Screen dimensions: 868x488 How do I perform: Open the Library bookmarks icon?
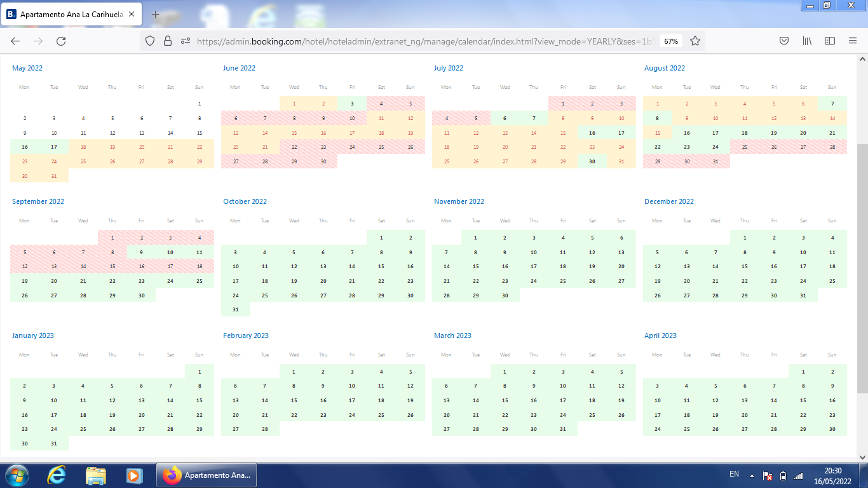coord(807,41)
